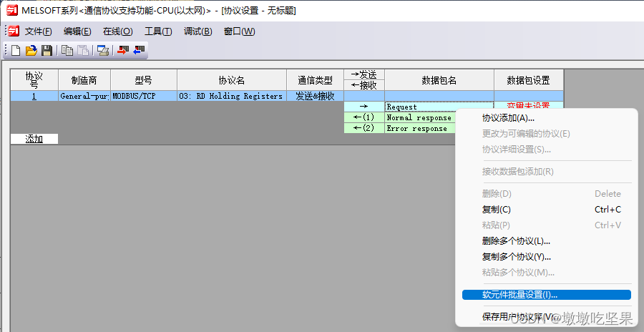644x332 pixels.
Task: Click the Read from module blue arrow icon
Action: [x=140, y=51]
